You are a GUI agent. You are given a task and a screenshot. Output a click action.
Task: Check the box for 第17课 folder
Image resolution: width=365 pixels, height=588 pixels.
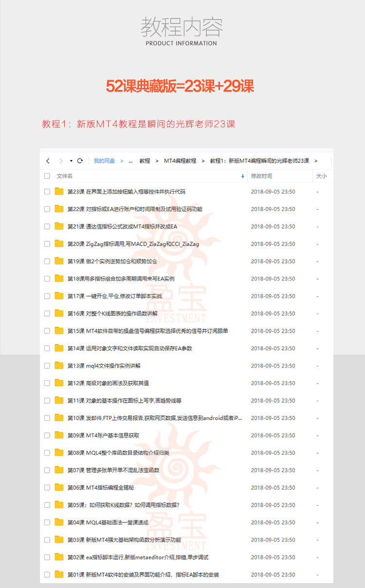tap(47, 296)
